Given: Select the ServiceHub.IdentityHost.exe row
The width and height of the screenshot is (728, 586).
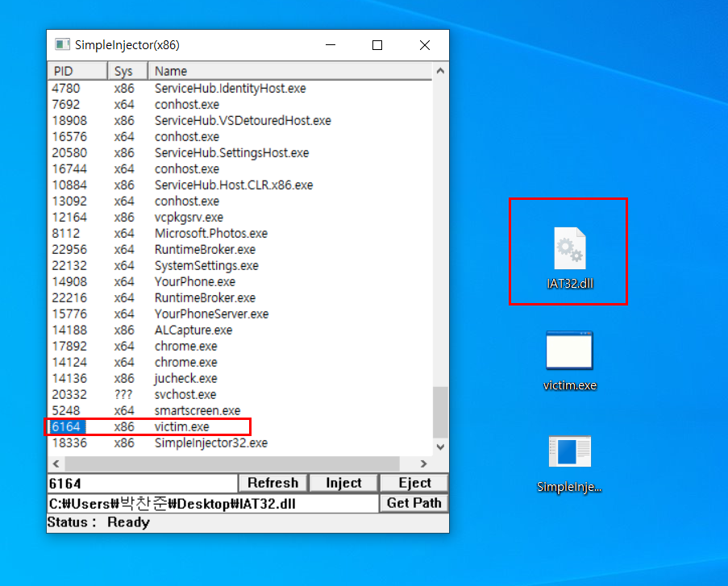Looking at the screenshot, I should click(x=239, y=88).
